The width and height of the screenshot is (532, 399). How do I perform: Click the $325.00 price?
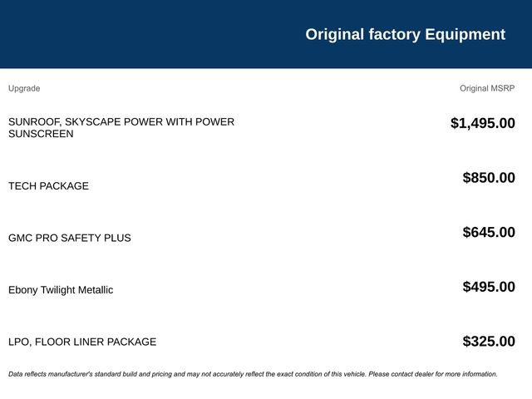pyautogui.click(x=489, y=342)
